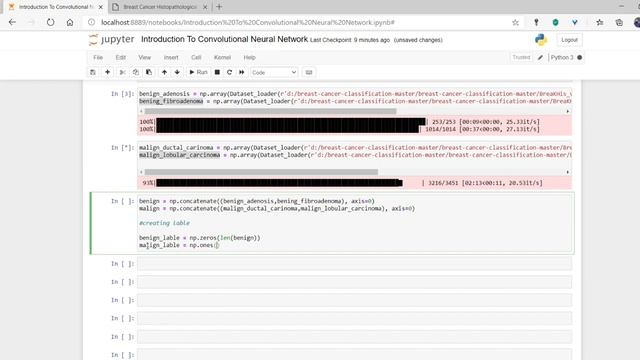Insert cell below with plus icon

[107, 72]
